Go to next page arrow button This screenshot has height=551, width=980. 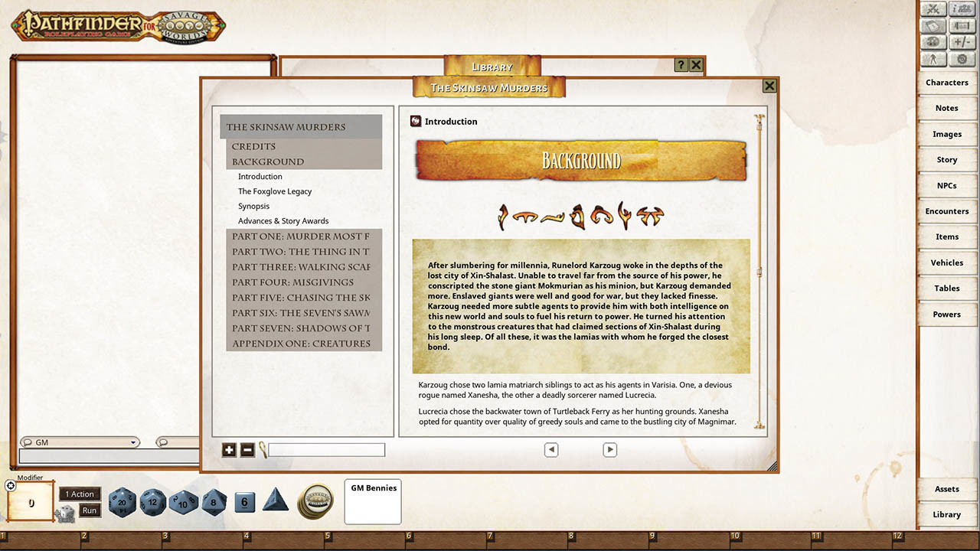coord(609,450)
